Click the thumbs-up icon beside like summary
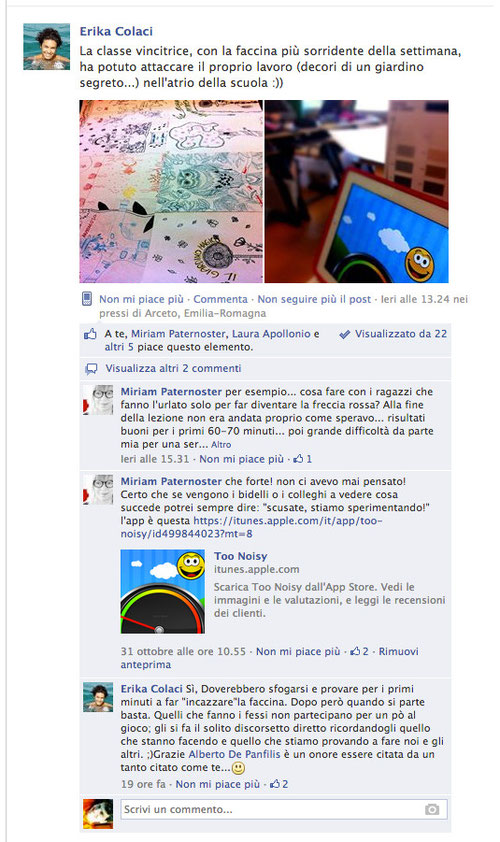The image size is (500, 842). tap(90, 334)
